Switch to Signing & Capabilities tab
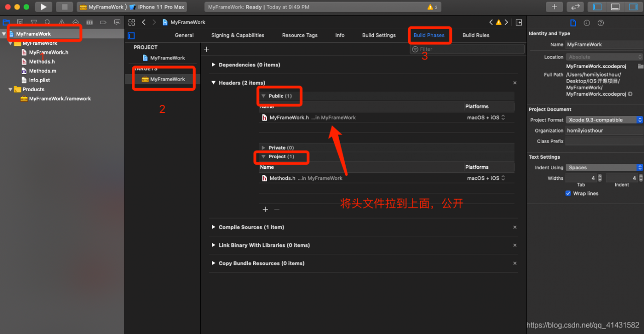Screen dimensions: 644x334 click(x=237, y=35)
